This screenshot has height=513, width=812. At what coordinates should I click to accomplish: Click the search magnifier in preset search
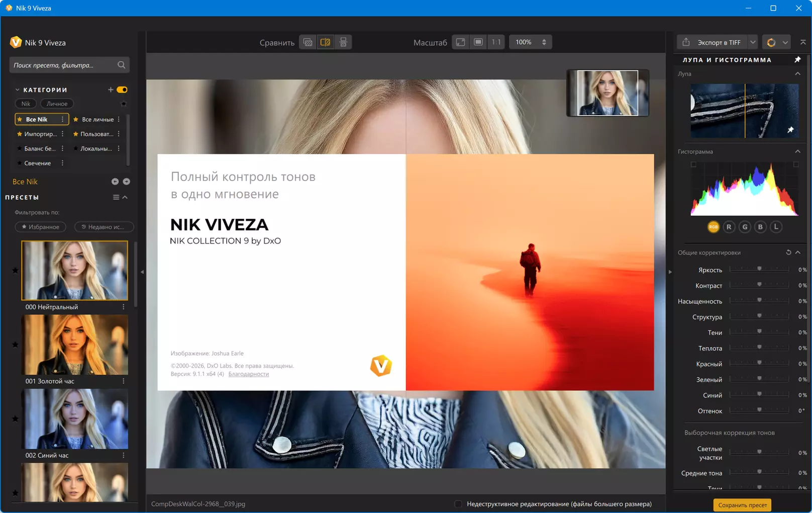point(121,65)
